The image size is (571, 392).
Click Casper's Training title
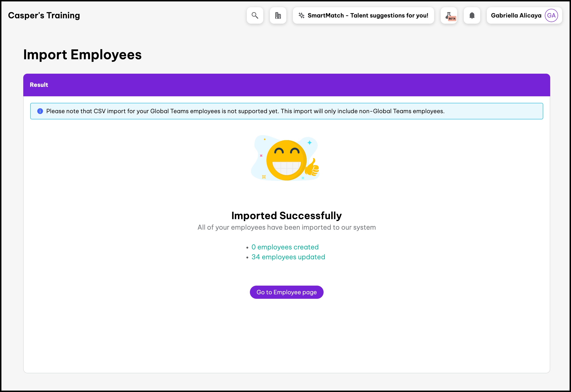(x=44, y=15)
